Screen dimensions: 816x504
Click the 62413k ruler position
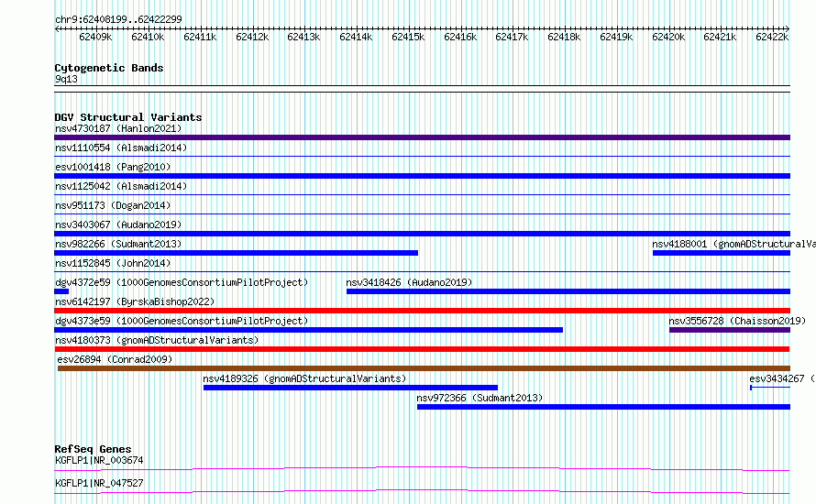(x=303, y=37)
